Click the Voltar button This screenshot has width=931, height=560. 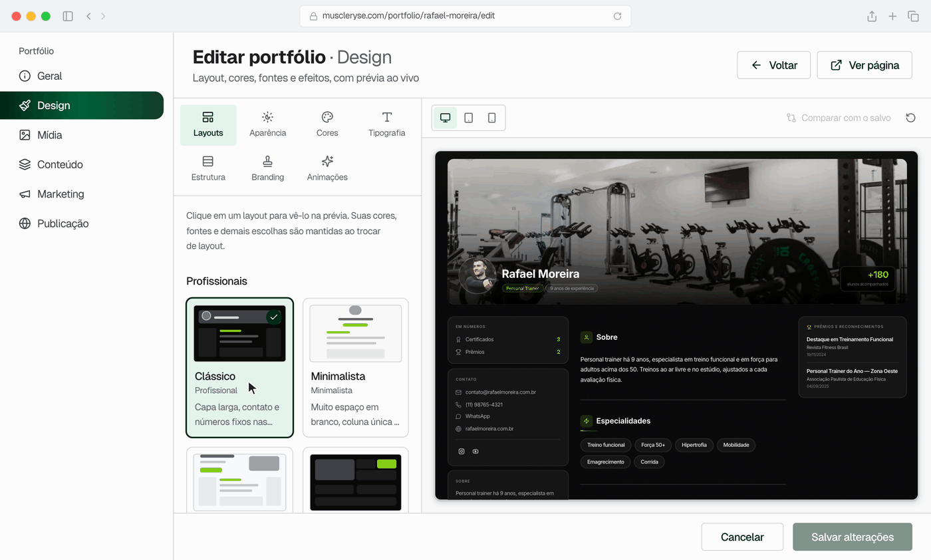773,65
